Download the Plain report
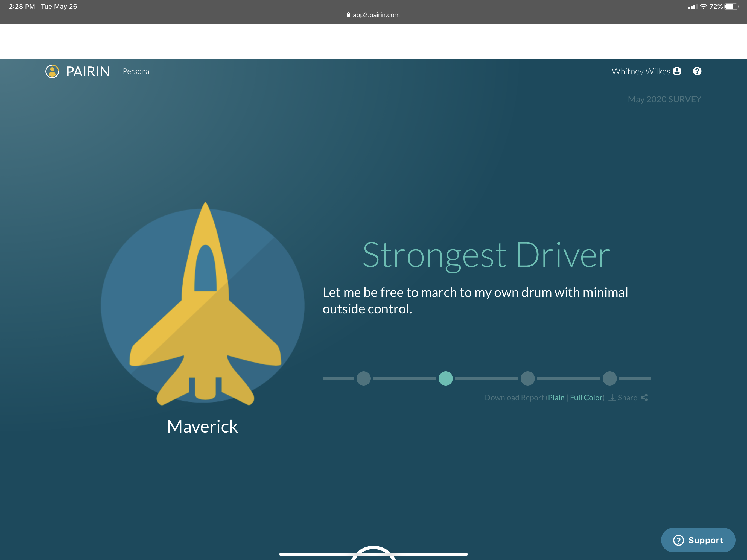 556,398
